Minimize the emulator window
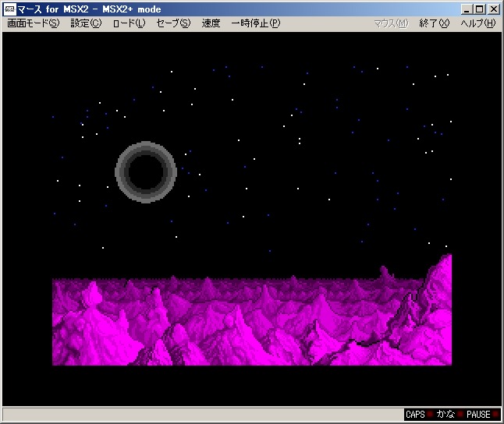Viewport: 504px width, 424px height. (466, 9)
